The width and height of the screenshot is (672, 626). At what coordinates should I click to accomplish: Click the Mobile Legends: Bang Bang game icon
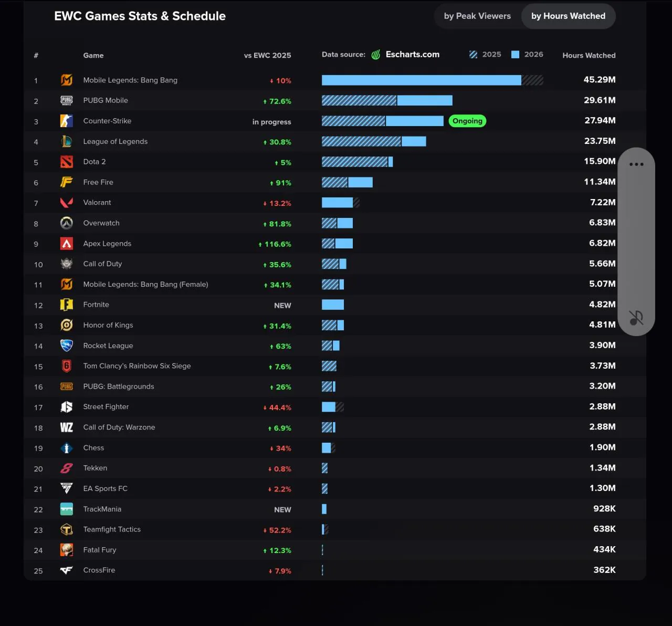tap(67, 80)
